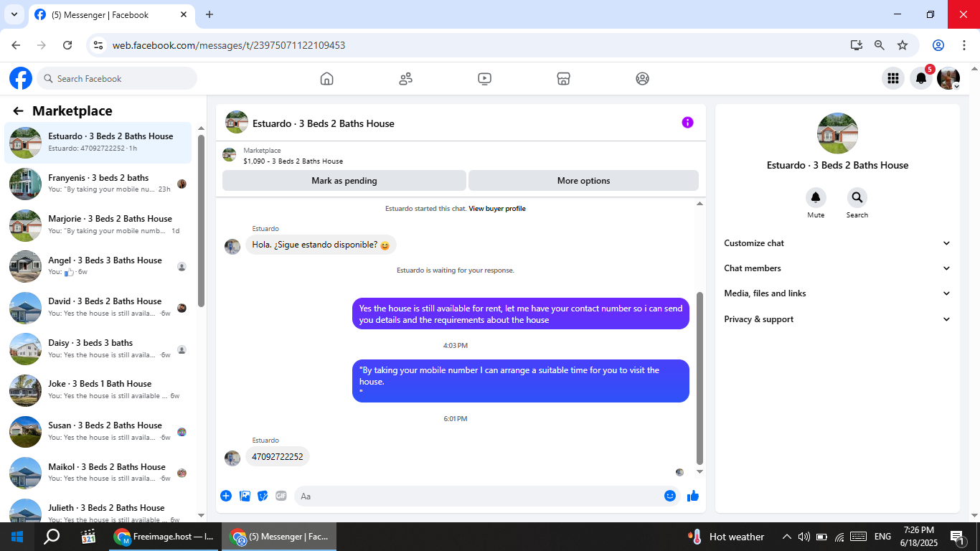980x551 pixels.
Task: Open the Marketplace icon in top navigation
Action: (x=564, y=79)
